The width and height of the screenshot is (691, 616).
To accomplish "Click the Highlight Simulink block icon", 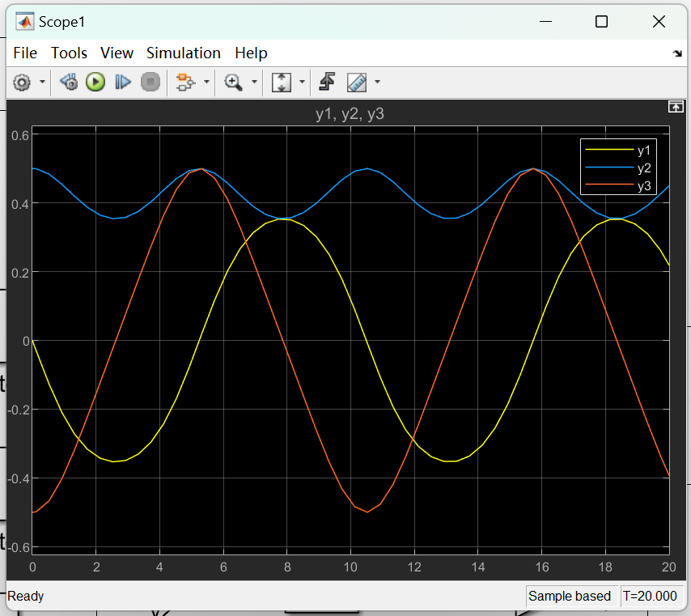I will click(184, 82).
